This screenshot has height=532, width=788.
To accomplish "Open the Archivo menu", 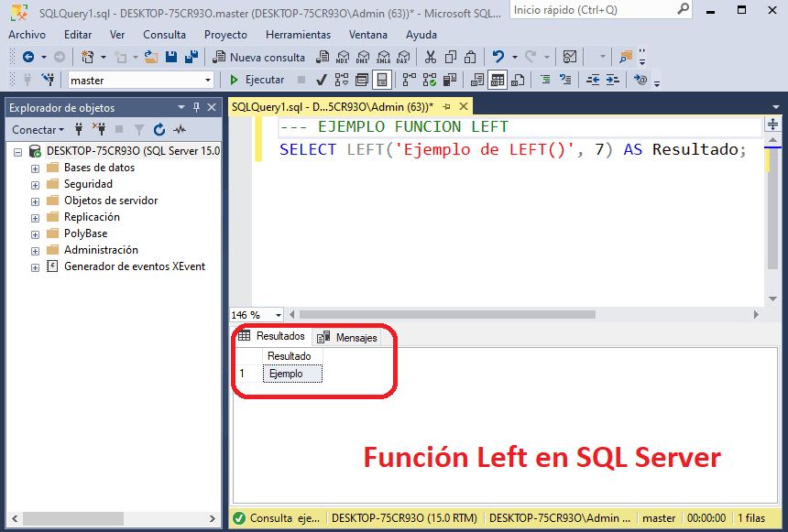I will tap(27, 35).
